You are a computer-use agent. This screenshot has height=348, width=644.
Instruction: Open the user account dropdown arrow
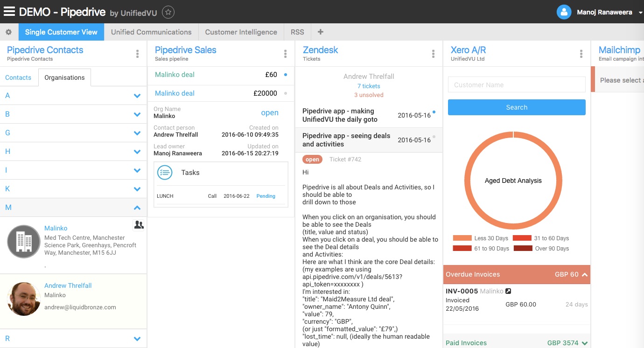coord(640,13)
